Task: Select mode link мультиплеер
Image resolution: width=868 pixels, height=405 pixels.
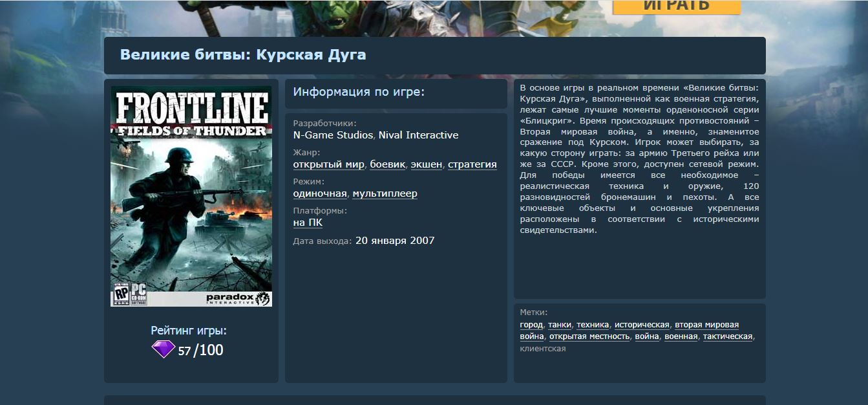Action: click(x=385, y=193)
